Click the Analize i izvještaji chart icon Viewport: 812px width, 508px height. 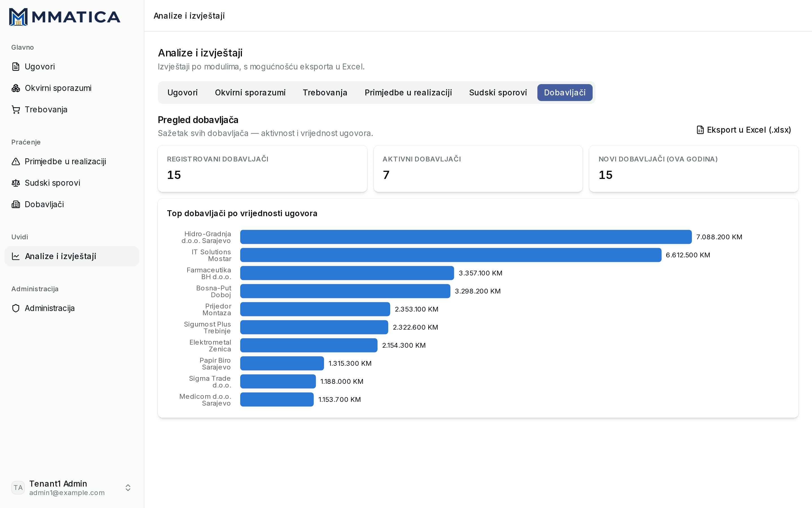point(16,256)
